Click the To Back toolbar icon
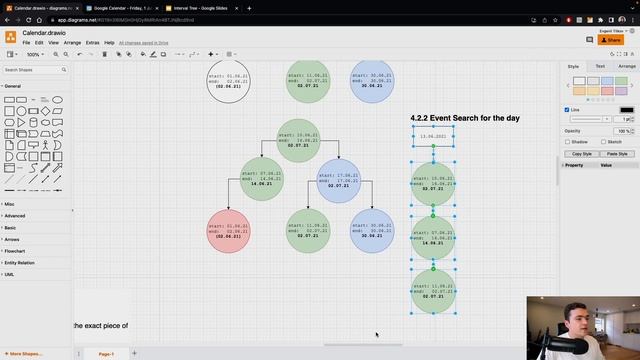Image resolution: width=640 pixels, height=360 pixels. click(129, 54)
